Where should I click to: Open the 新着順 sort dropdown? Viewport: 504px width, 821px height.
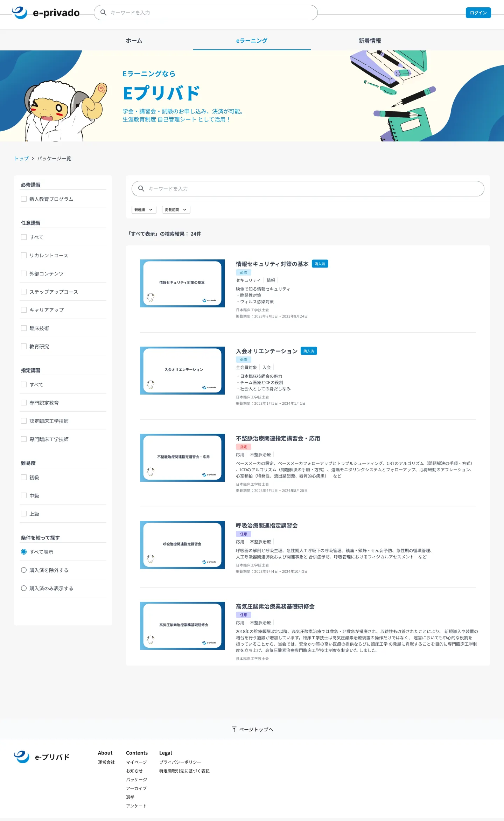click(x=144, y=210)
